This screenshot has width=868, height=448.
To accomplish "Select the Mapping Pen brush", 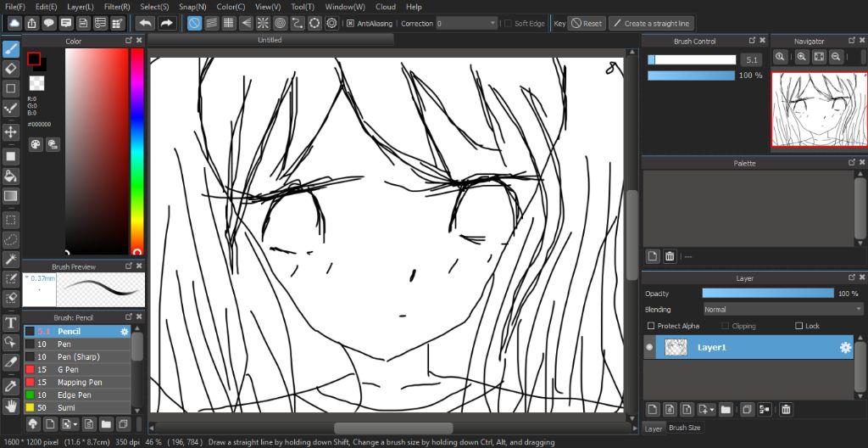I will 77,383.
